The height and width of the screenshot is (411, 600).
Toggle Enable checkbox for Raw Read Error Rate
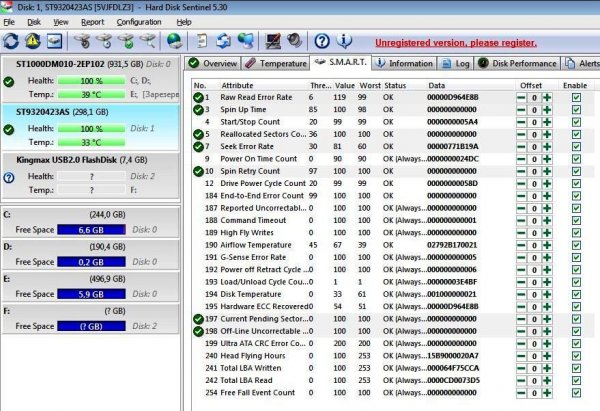(x=575, y=98)
